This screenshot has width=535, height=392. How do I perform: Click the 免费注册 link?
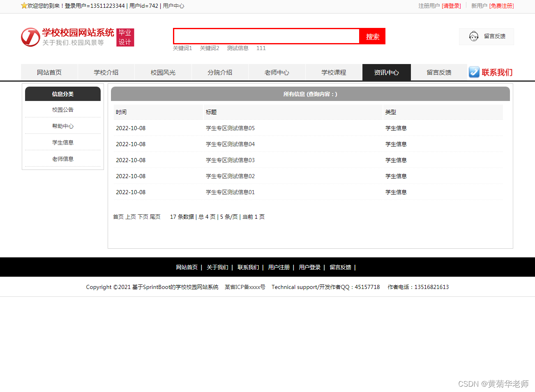pyautogui.click(x=501, y=6)
